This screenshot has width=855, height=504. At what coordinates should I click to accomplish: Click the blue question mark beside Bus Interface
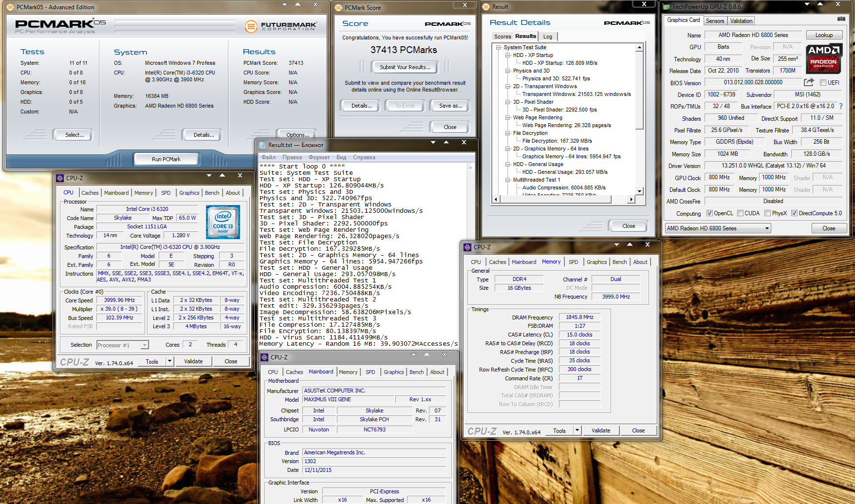tap(841, 106)
